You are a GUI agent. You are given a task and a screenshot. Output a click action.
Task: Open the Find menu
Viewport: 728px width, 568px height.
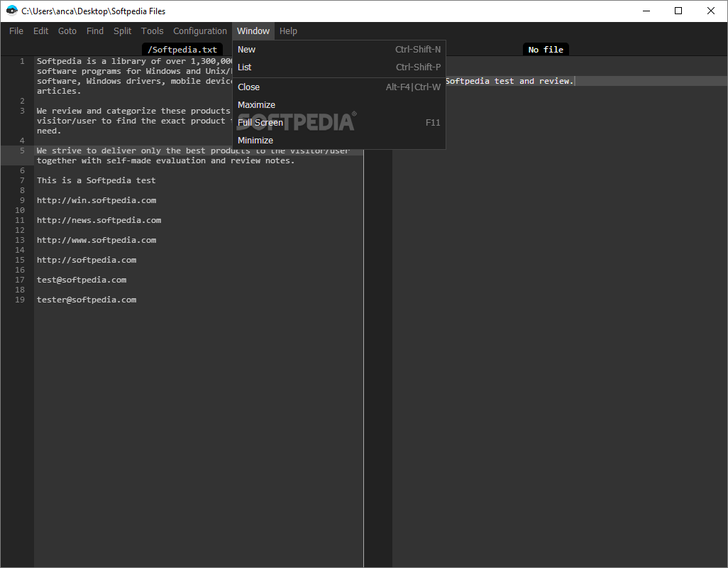point(94,31)
